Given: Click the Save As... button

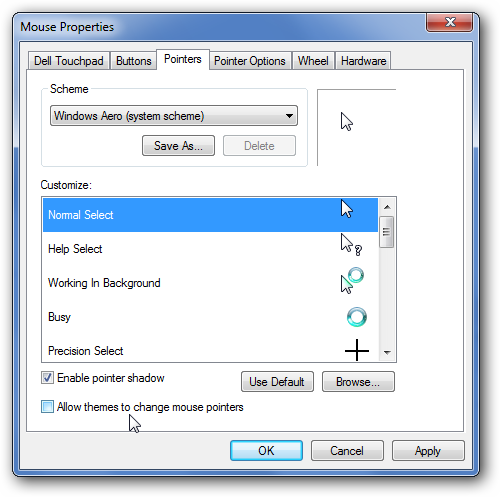Looking at the screenshot, I should click(x=178, y=146).
